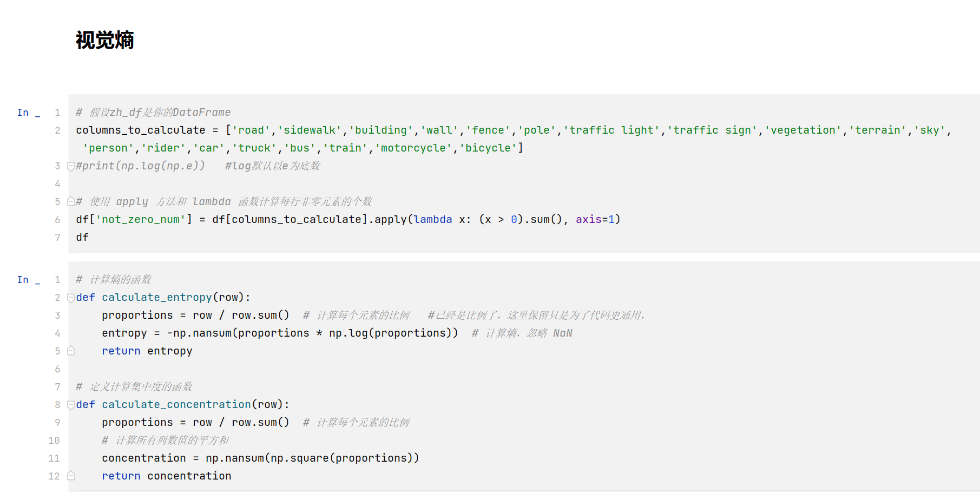Image resolution: width=980 pixels, height=499 pixels.
Task: Click 'road' string in columns list
Action: coord(251,130)
